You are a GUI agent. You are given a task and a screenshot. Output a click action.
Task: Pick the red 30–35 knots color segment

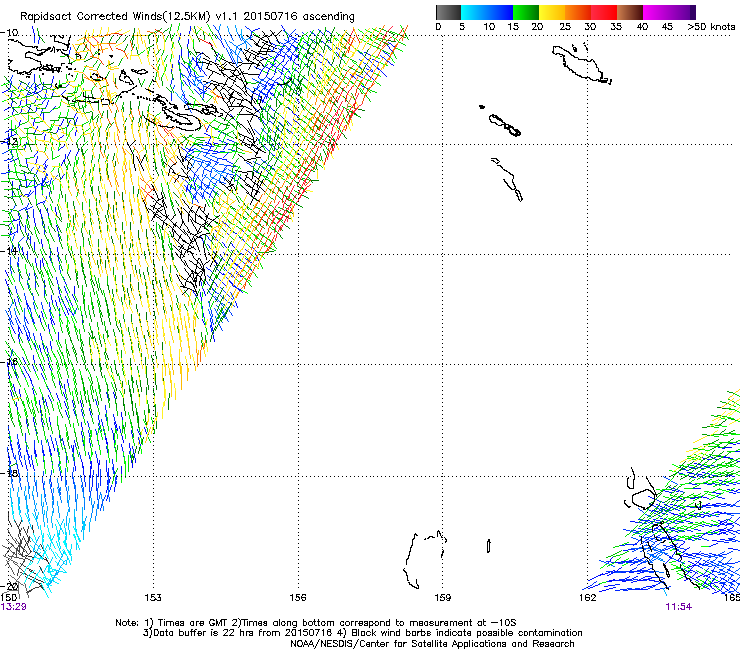click(604, 12)
